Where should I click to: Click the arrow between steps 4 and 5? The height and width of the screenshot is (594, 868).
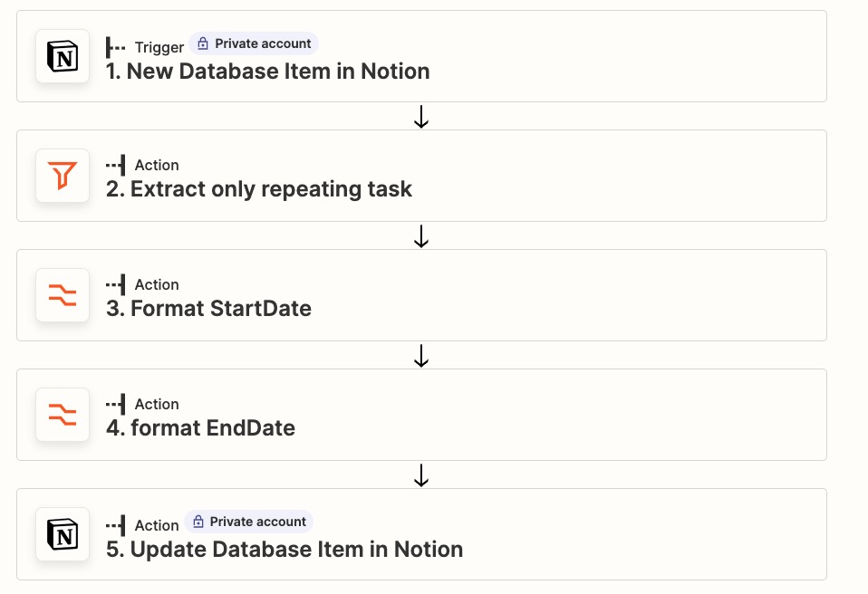point(420,475)
